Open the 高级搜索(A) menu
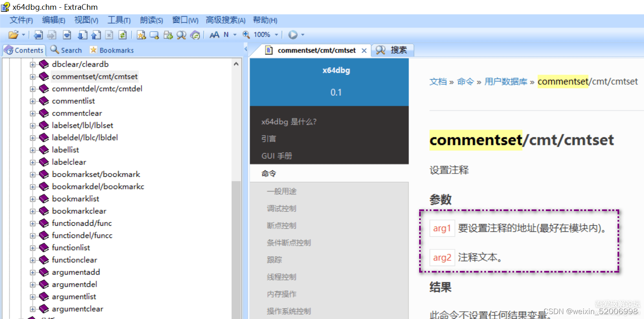Viewport: 644px width, 319px height. [225, 20]
